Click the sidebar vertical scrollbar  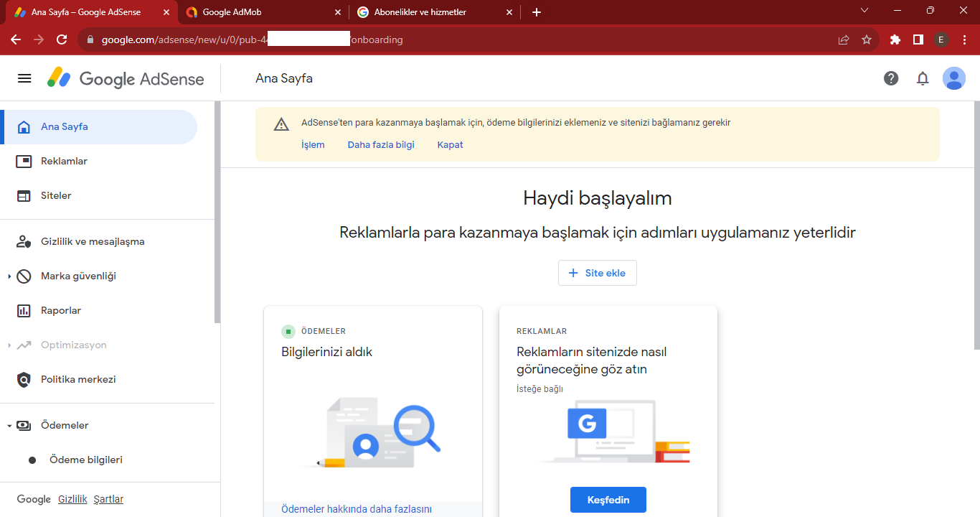217,212
